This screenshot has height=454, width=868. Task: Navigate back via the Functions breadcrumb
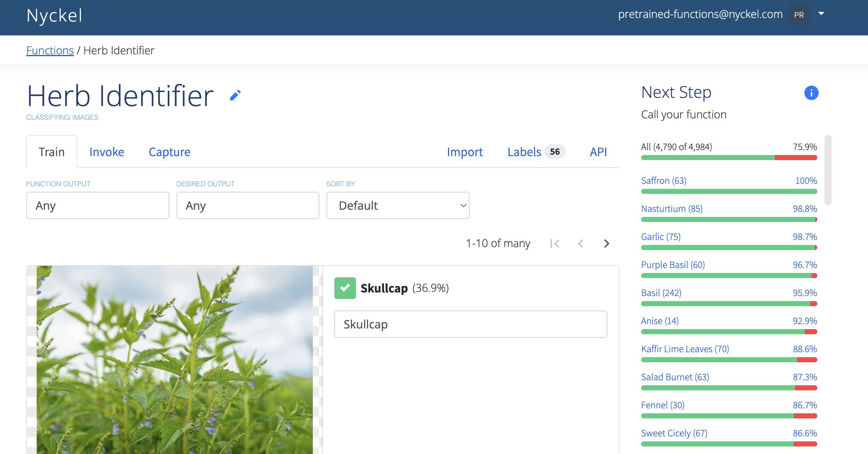pyautogui.click(x=50, y=50)
